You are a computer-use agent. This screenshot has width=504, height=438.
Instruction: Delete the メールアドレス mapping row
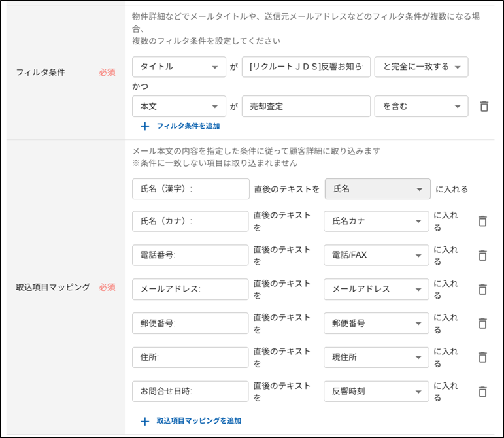coord(482,289)
